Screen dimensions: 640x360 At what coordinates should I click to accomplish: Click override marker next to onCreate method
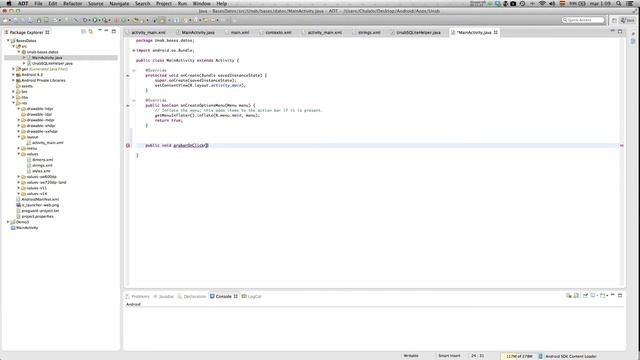point(128,76)
